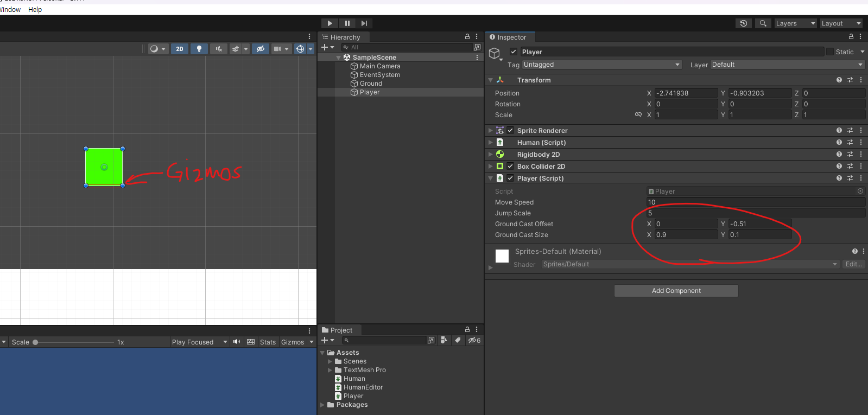
Task: Open the global search magnifier icon
Action: [x=763, y=23]
